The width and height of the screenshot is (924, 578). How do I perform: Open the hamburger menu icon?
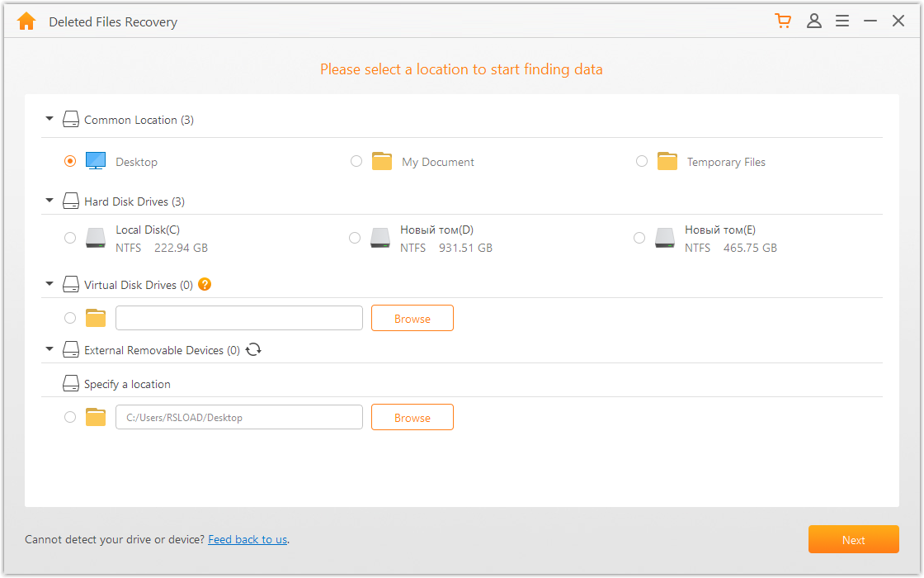[842, 21]
